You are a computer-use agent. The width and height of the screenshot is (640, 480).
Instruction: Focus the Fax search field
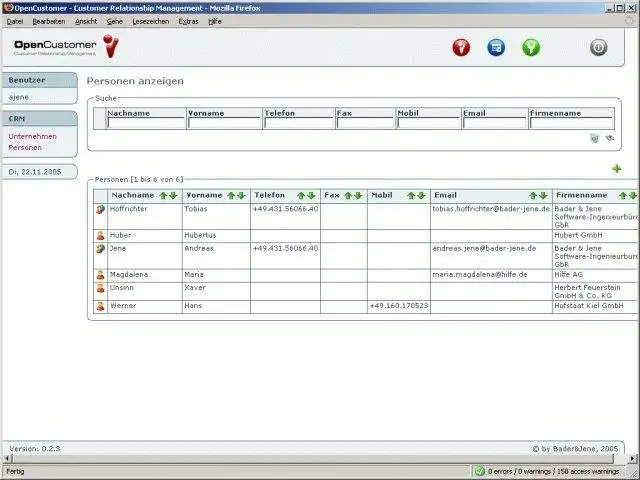click(x=365, y=123)
